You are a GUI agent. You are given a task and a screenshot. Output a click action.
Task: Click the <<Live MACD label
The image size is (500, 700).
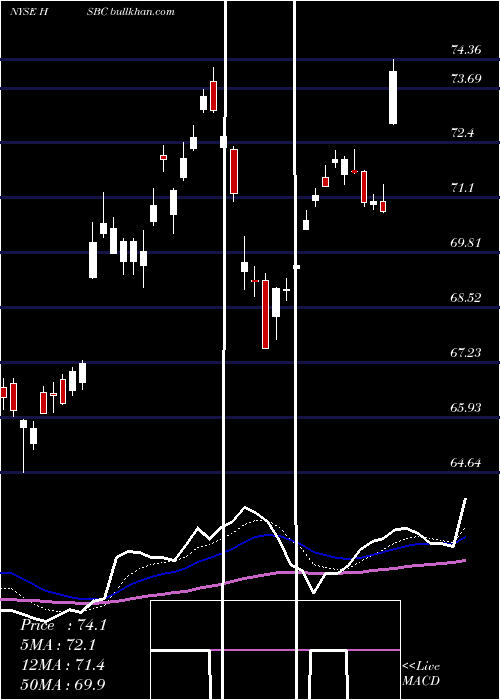[x=421, y=674]
